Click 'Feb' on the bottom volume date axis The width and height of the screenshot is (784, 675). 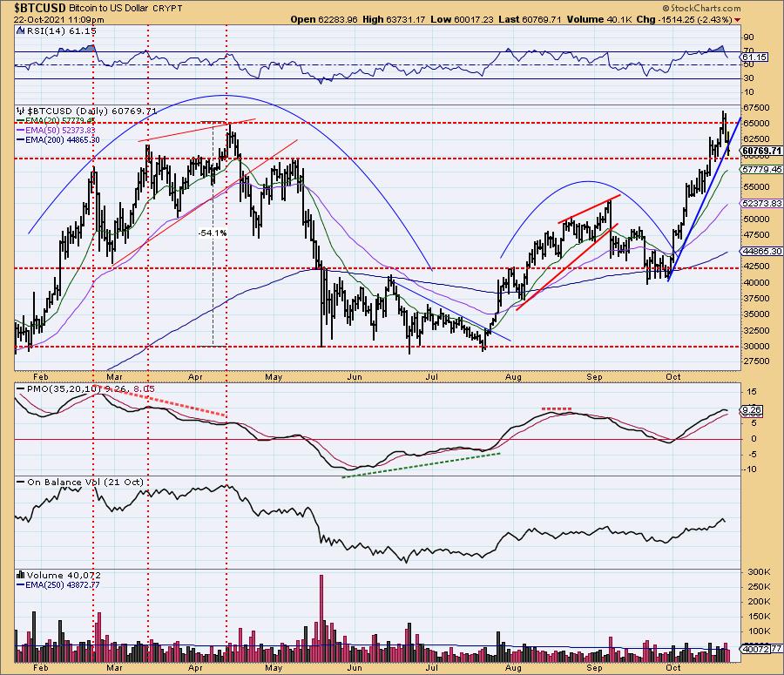[x=40, y=668]
